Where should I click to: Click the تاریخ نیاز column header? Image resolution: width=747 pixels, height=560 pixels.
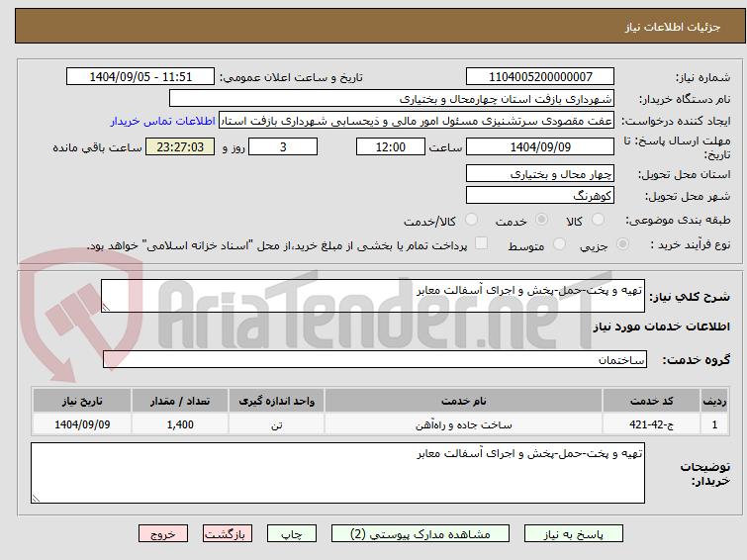point(82,401)
